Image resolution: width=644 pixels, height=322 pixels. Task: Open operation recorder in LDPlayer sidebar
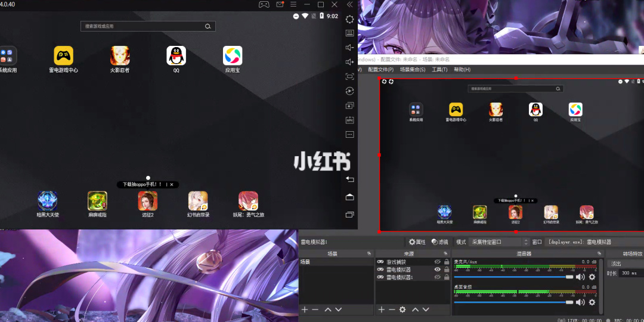coord(349,91)
